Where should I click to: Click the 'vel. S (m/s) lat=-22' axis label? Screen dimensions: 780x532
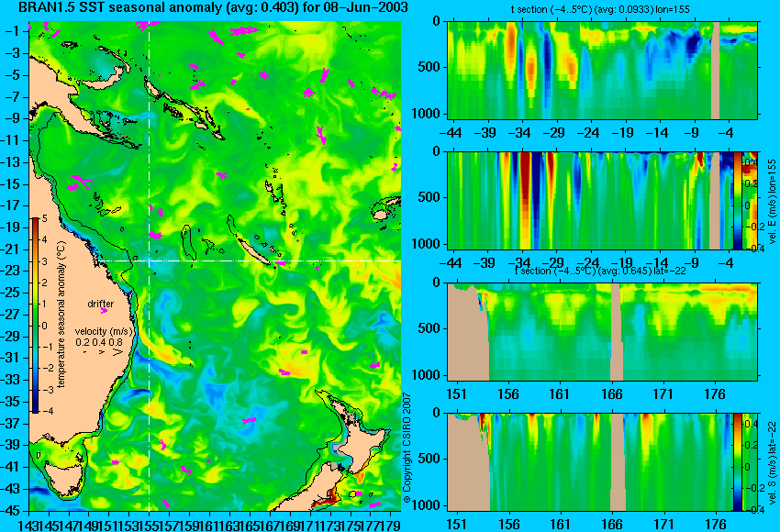(772, 462)
